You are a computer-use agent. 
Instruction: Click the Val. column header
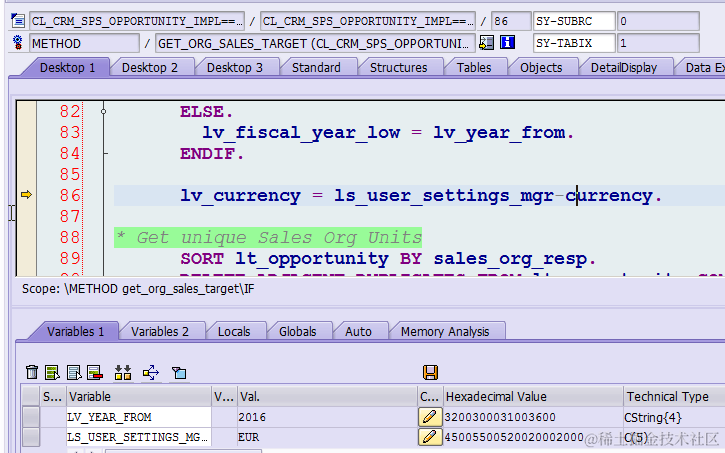327,396
